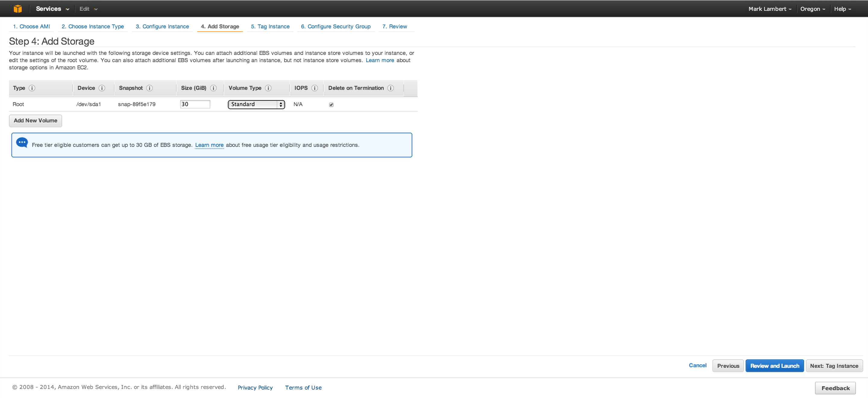Screen dimensions: 868x398
Task: Uncheck the Delete on Termination checkbox
Action: click(331, 104)
